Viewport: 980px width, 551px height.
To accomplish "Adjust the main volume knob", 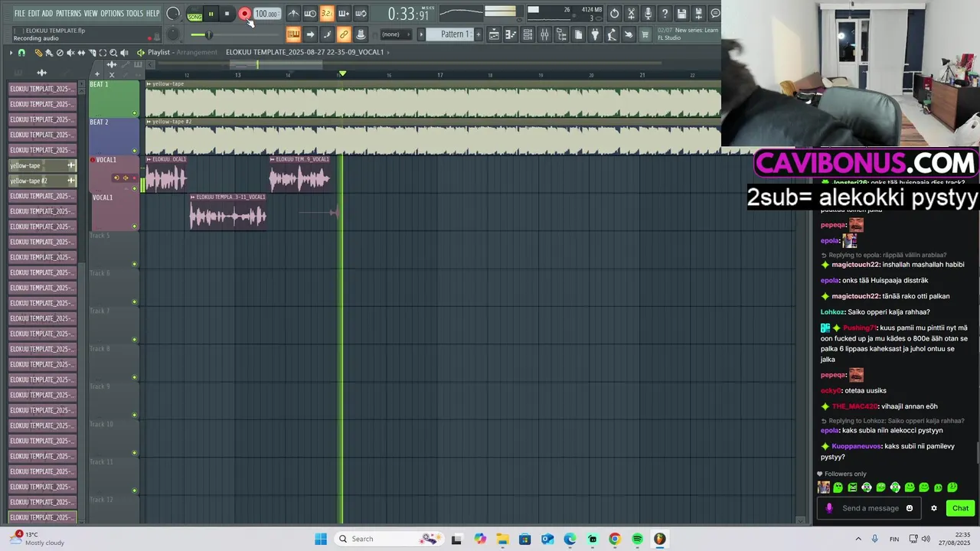I will click(x=173, y=13).
